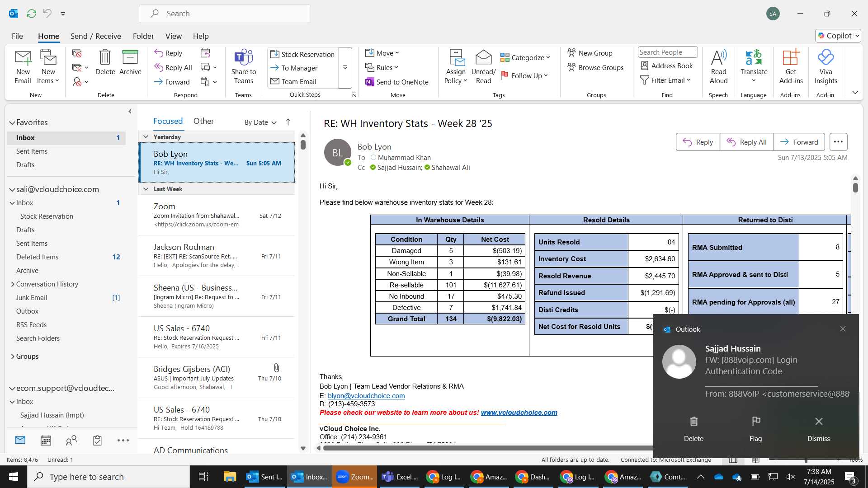Click the Ignore conversation icon

click(x=77, y=53)
